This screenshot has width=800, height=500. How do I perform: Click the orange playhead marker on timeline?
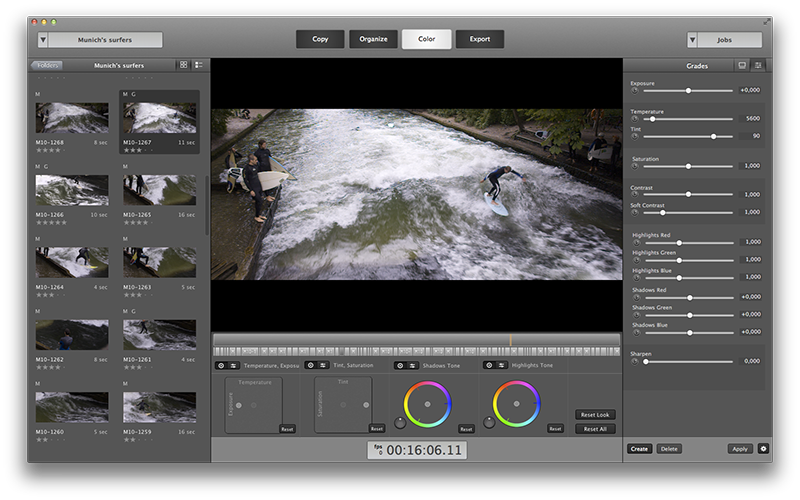[x=510, y=340]
